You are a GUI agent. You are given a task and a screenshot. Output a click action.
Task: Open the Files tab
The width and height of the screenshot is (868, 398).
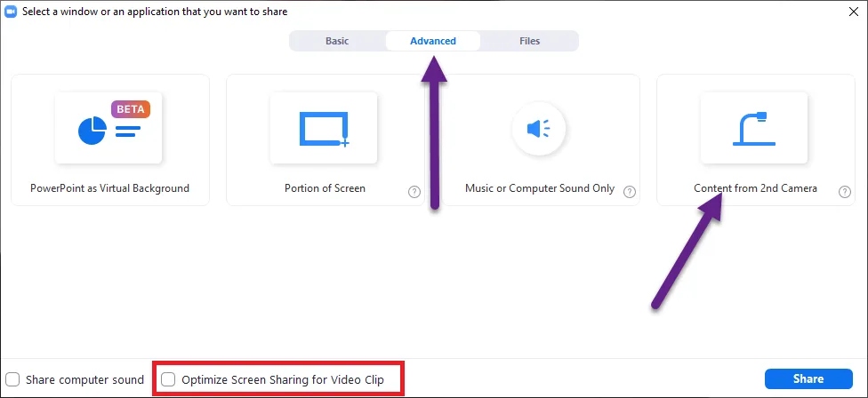[x=529, y=41]
